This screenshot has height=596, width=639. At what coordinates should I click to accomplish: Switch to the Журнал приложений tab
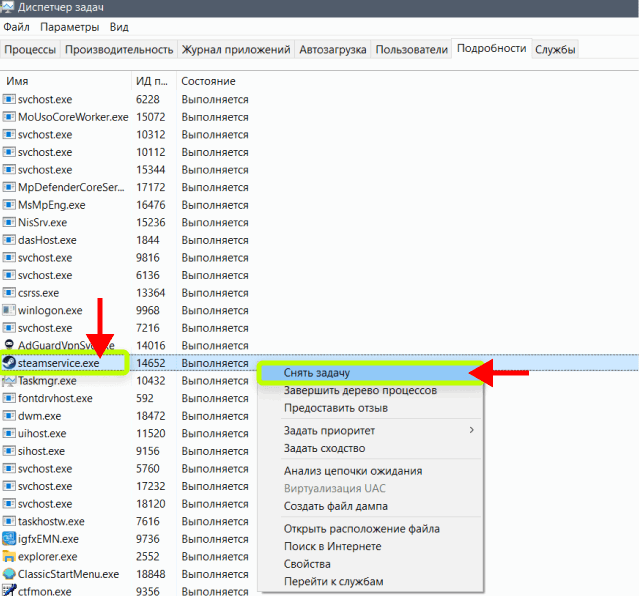point(236,49)
